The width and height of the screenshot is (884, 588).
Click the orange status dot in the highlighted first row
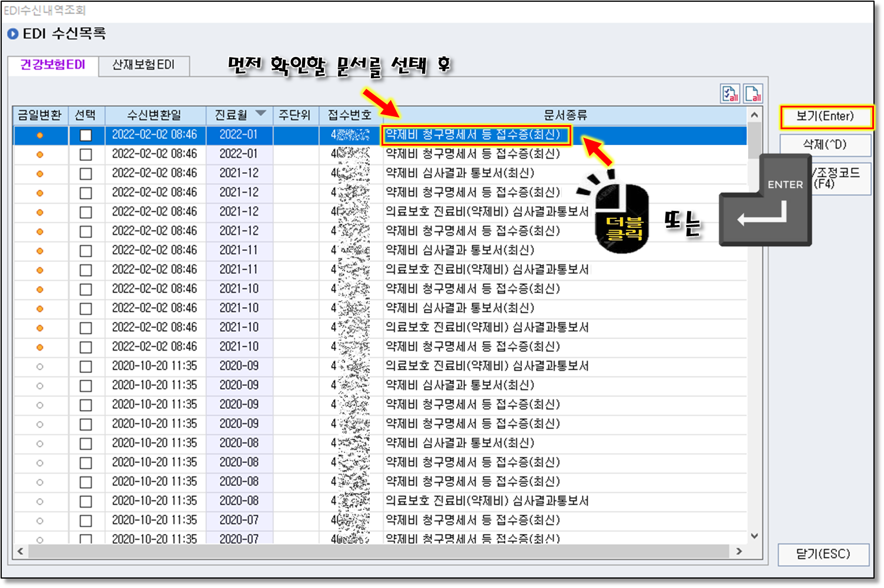40,135
